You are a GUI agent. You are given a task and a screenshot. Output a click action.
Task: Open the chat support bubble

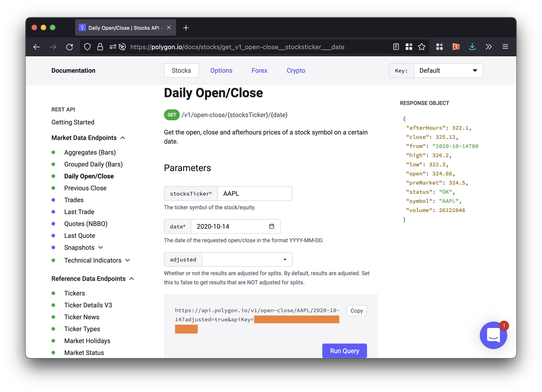(x=493, y=335)
